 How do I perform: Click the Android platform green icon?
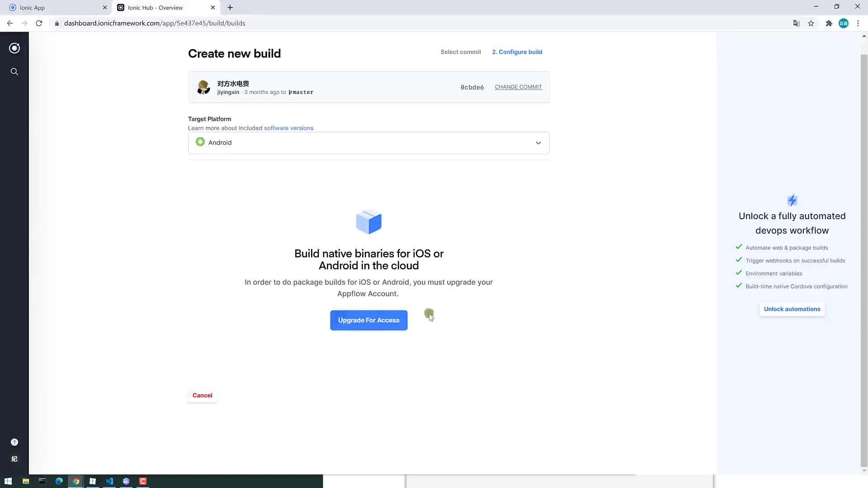[200, 142]
